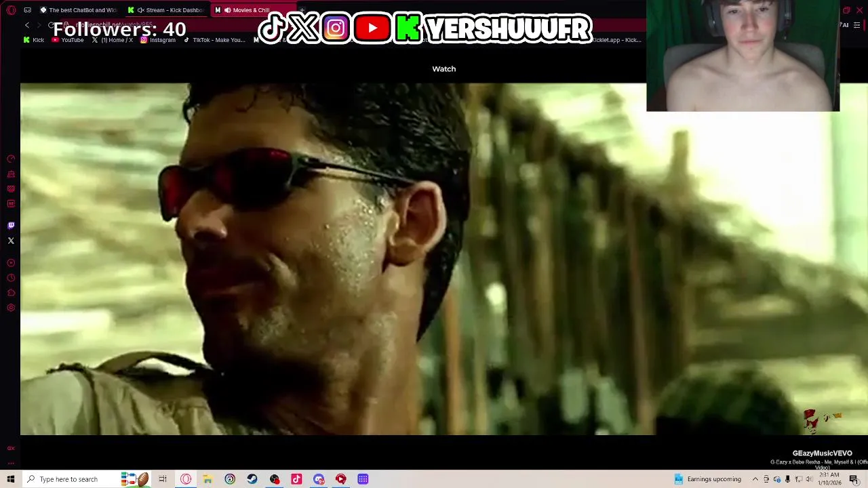The width and height of the screenshot is (868, 488).
Task: Open the red play app on taskbar
Action: 341,479
